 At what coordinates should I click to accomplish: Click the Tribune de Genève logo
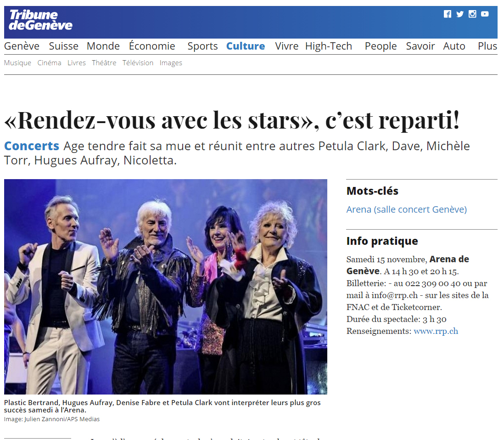pyautogui.click(x=40, y=20)
